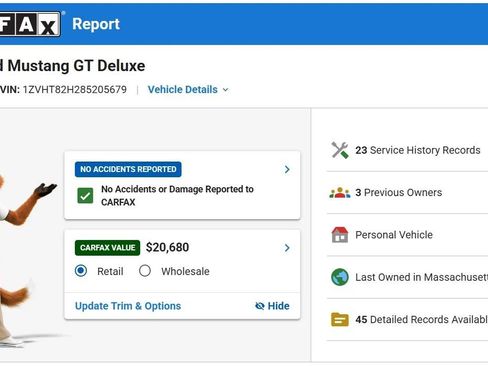Click the $20,680 value amount
Viewport: 488px width, 366px height.
[x=167, y=247]
